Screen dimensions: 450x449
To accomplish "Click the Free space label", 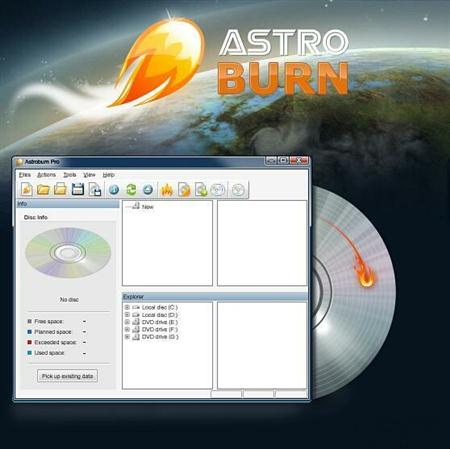I will (x=49, y=321).
